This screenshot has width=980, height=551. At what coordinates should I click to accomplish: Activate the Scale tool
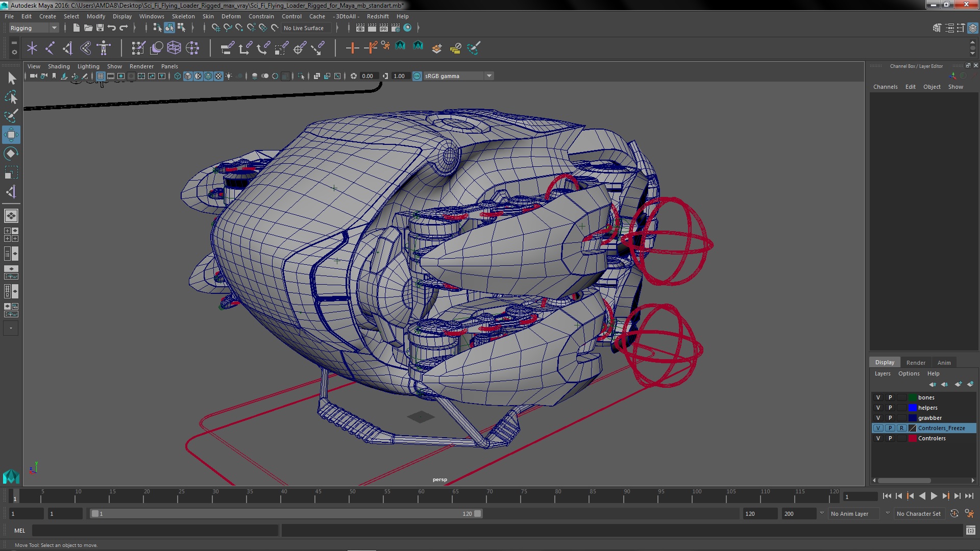click(x=11, y=172)
